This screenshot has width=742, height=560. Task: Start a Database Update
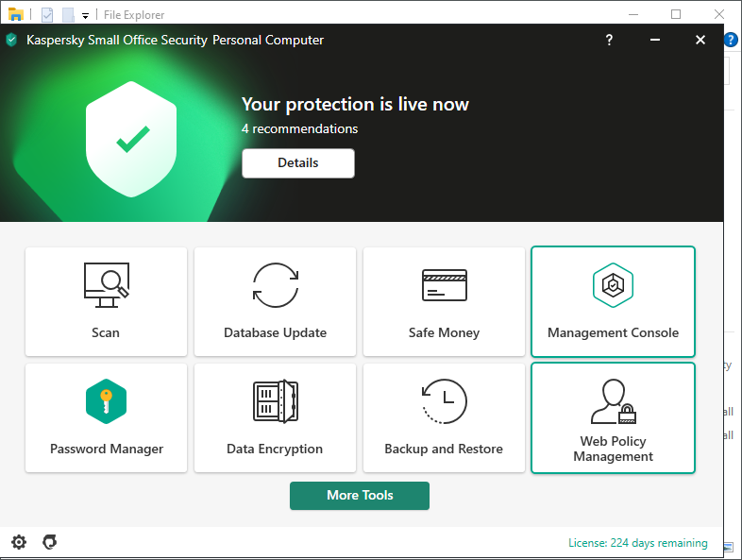[275, 302]
